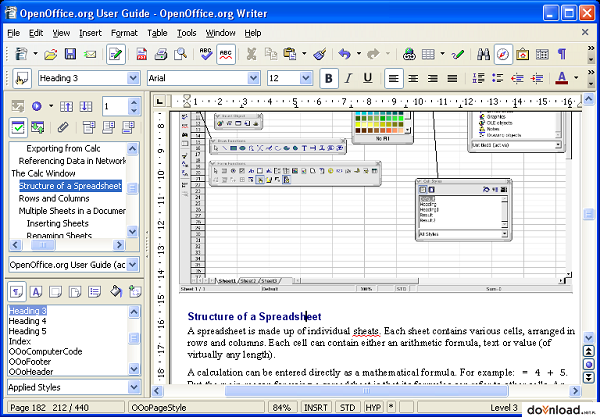Open the New document dropdown arrow

35,54
